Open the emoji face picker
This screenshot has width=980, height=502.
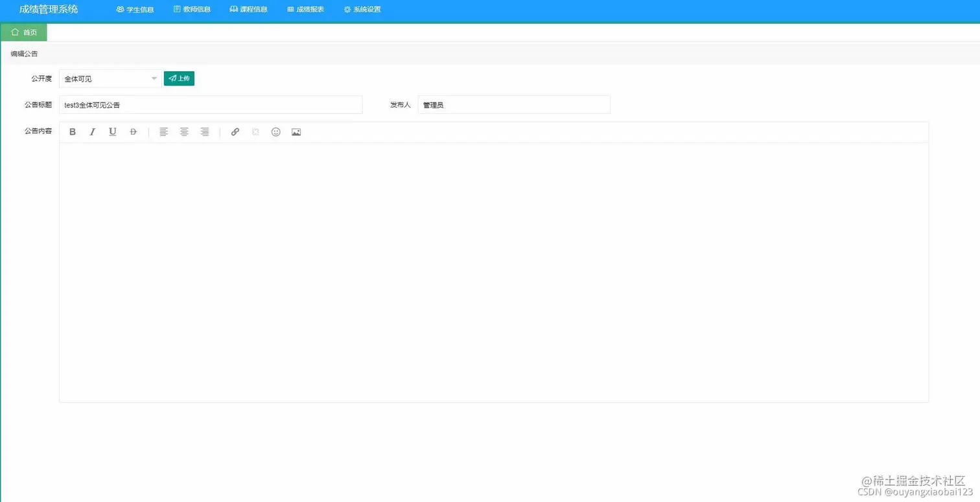pyautogui.click(x=276, y=132)
